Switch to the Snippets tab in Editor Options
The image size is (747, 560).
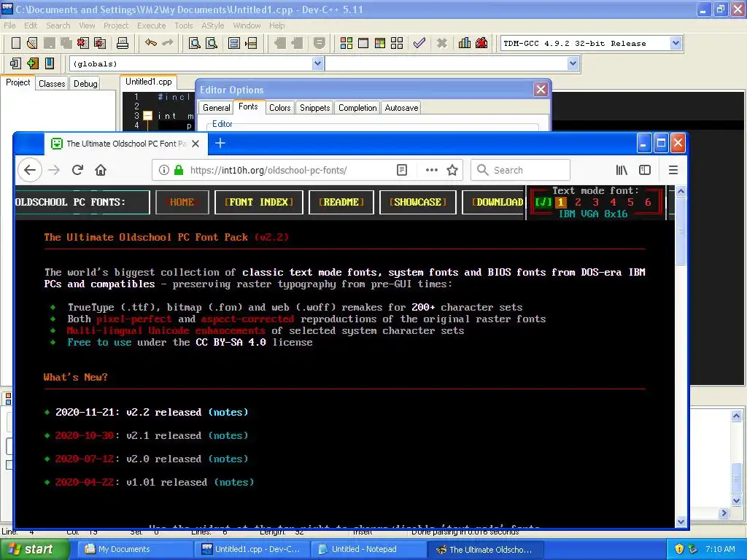[314, 108]
